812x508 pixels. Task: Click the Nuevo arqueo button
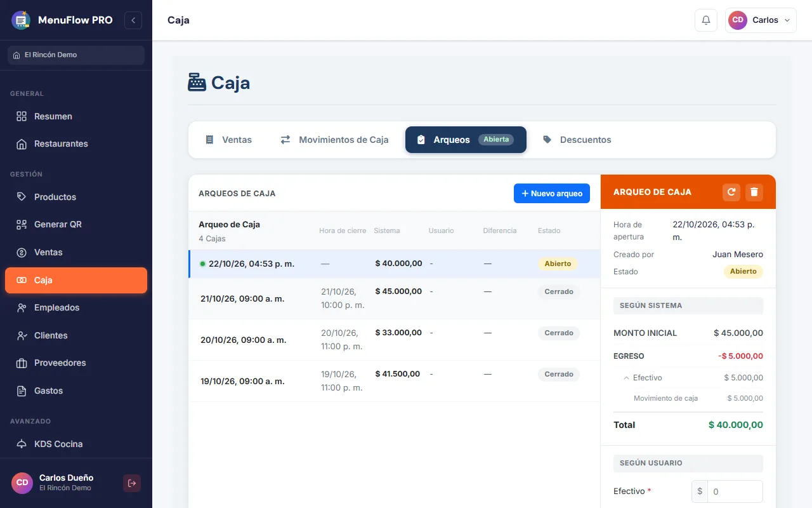pyautogui.click(x=552, y=194)
